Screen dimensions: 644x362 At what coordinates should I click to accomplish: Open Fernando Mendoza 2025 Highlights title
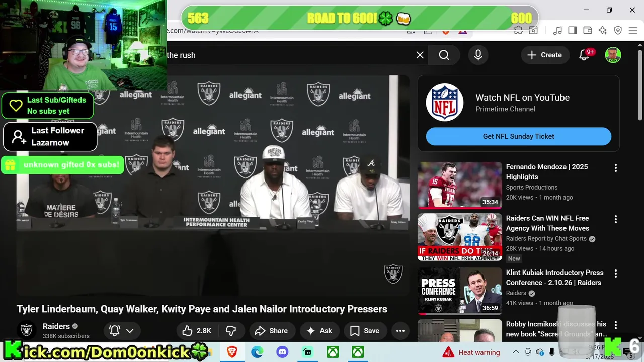pos(547,172)
